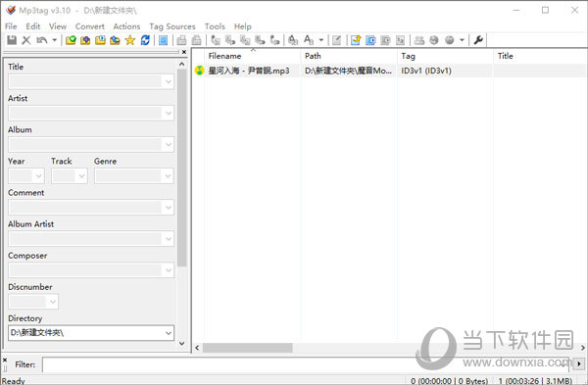Click the Select all files icon
The width and height of the screenshot is (588, 385).
tap(163, 40)
